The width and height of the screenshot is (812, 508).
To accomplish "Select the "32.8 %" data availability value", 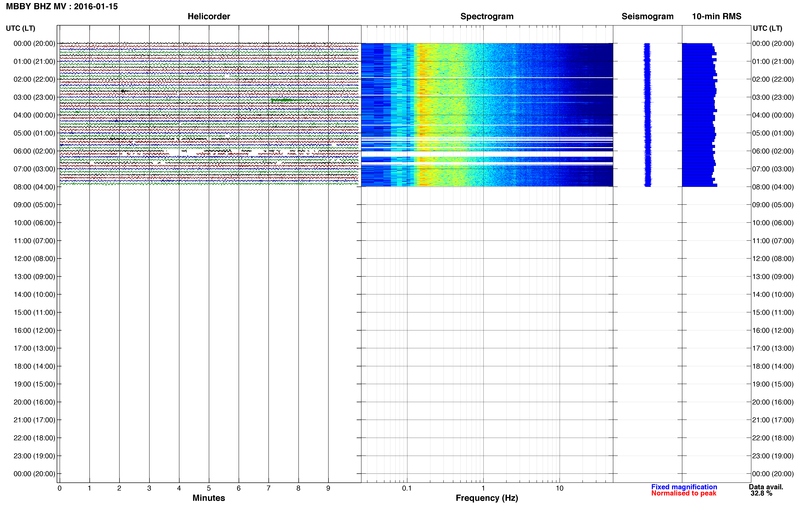I will (761, 493).
